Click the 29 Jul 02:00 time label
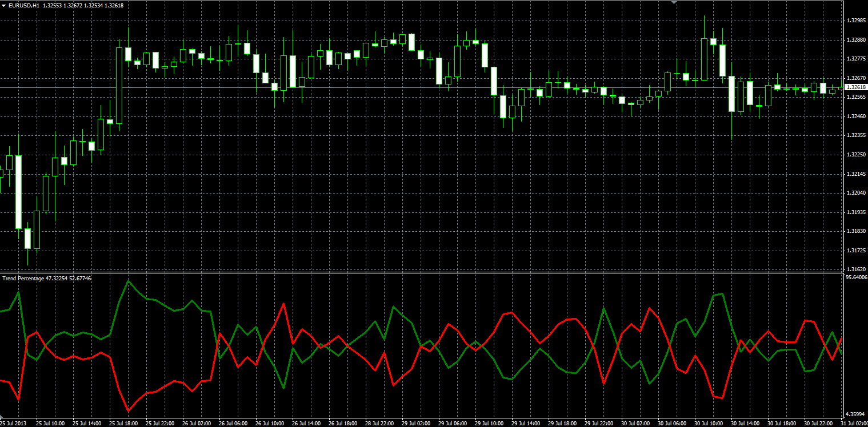 click(x=415, y=424)
